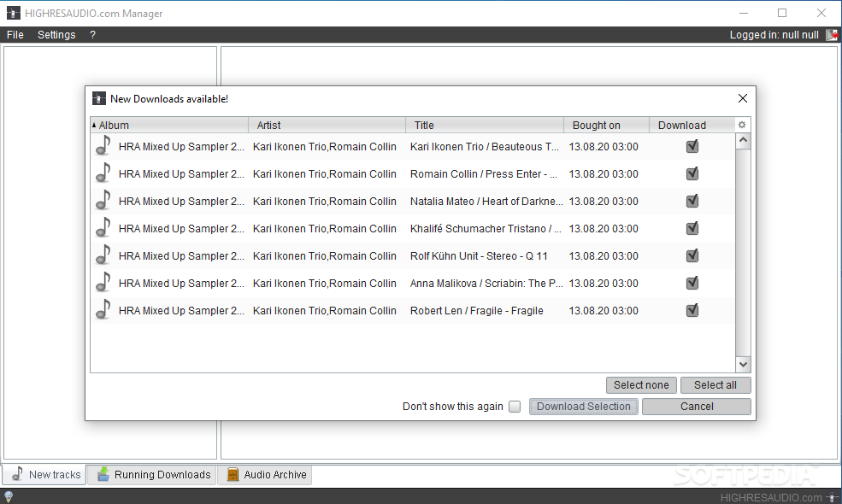The width and height of the screenshot is (842, 504).
Task: Maximize the HIGHRESAUDIO.com Manager window
Action: pos(782,13)
